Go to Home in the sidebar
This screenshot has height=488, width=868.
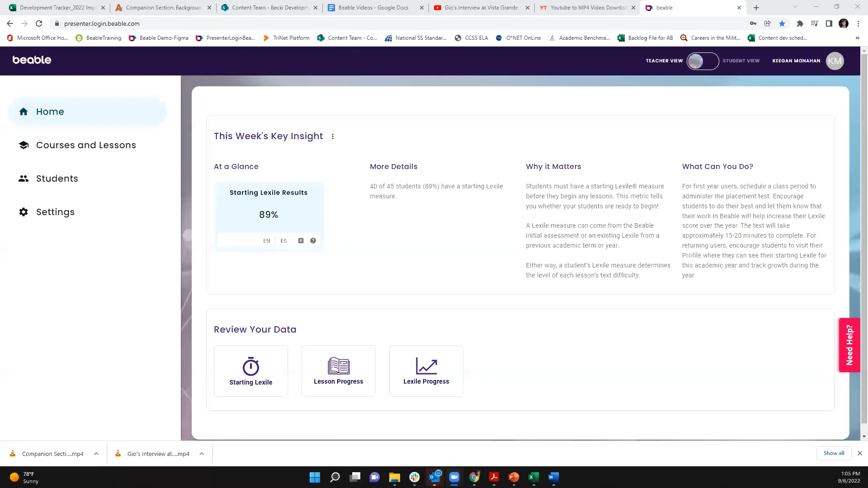click(87, 112)
